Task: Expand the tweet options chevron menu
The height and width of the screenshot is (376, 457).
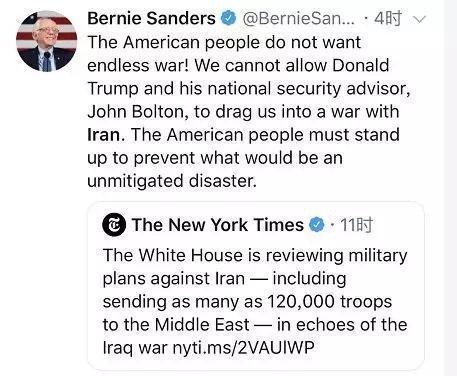Action: [x=419, y=19]
